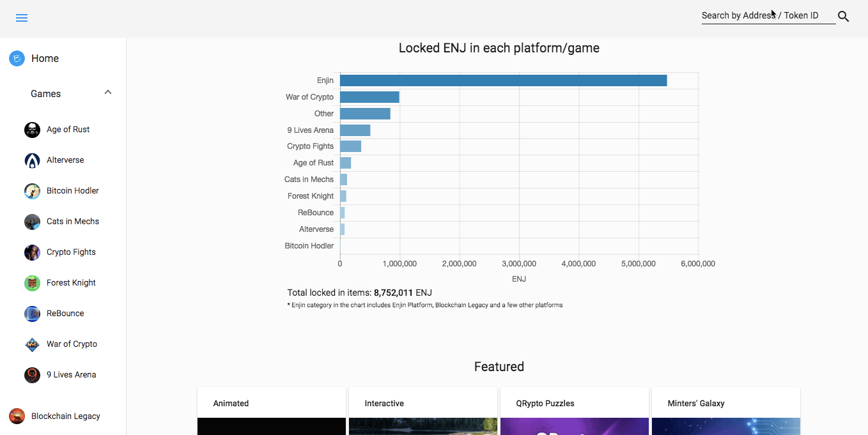This screenshot has height=435, width=868.
Task: Open the Minters' Galaxy featured card
Action: (726, 411)
